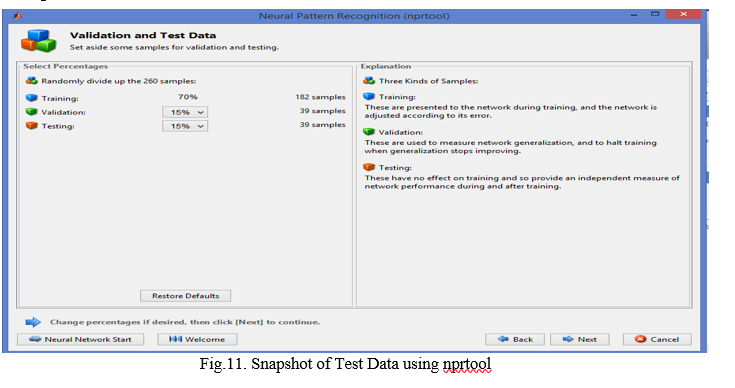Return to the Welcome page
This screenshot has height=388, width=735.
[197, 339]
